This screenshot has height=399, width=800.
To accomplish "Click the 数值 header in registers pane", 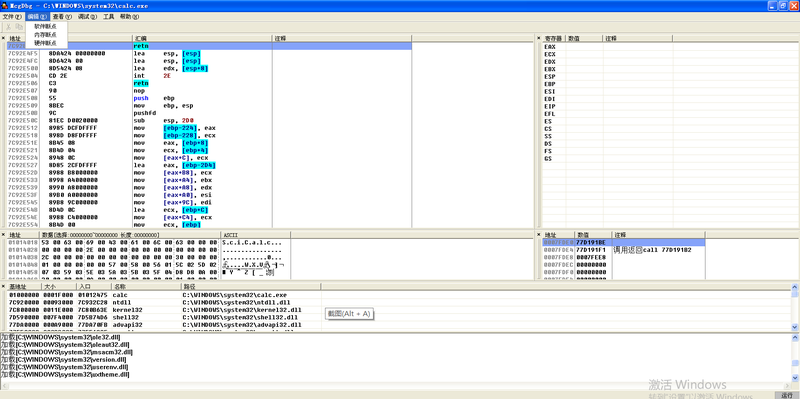I will tap(585, 38).
